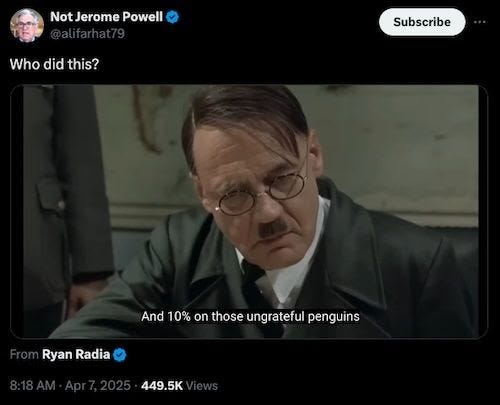Screen dimensions: 500x405
Task: Open the three-dot more options menu
Action: tap(480, 22)
